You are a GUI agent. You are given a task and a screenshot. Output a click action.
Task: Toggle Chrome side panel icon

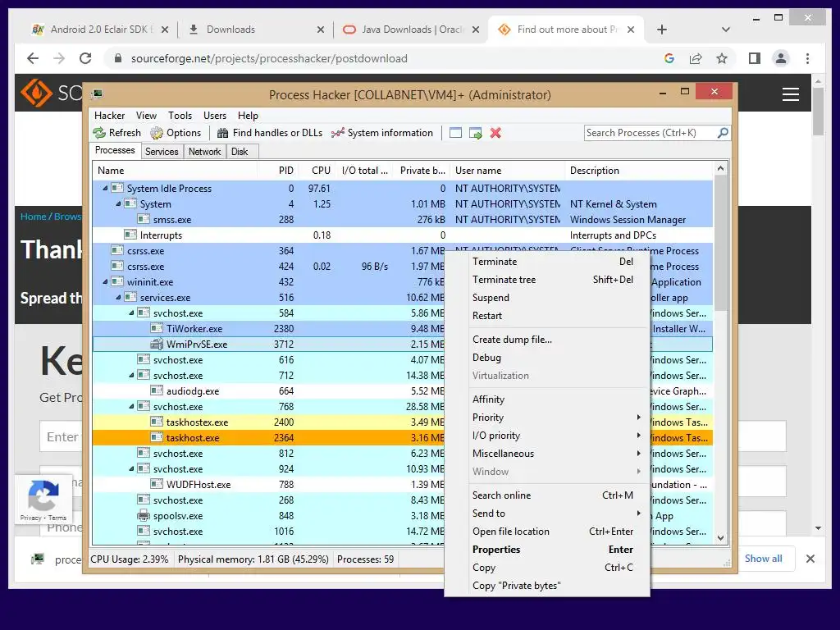click(x=755, y=58)
